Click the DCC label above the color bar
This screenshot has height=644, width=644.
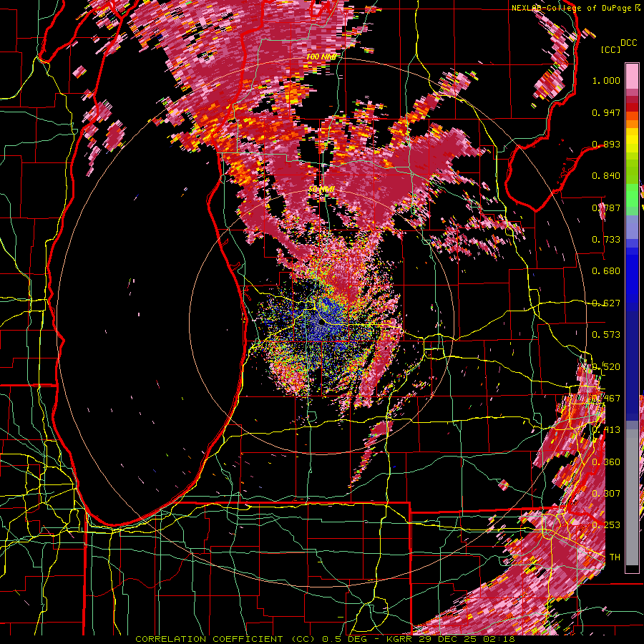628,43
